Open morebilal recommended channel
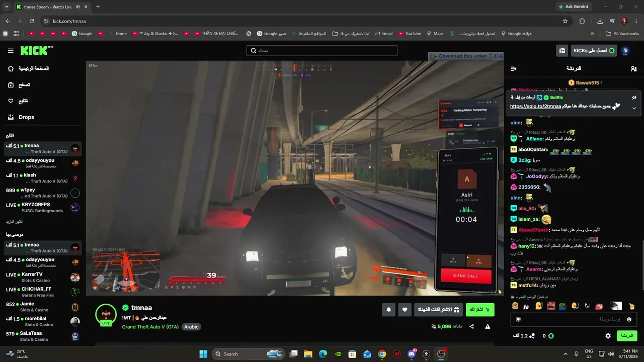Screen dimensions: 644x362 (43, 322)
